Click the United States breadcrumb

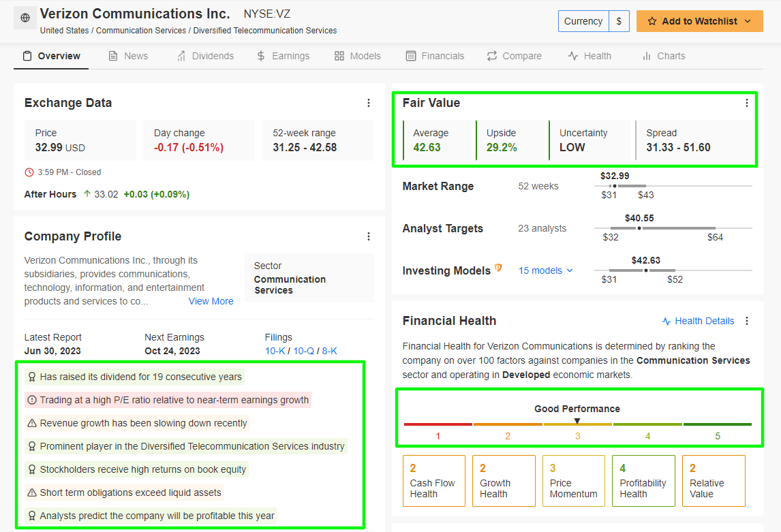(64, 31)
